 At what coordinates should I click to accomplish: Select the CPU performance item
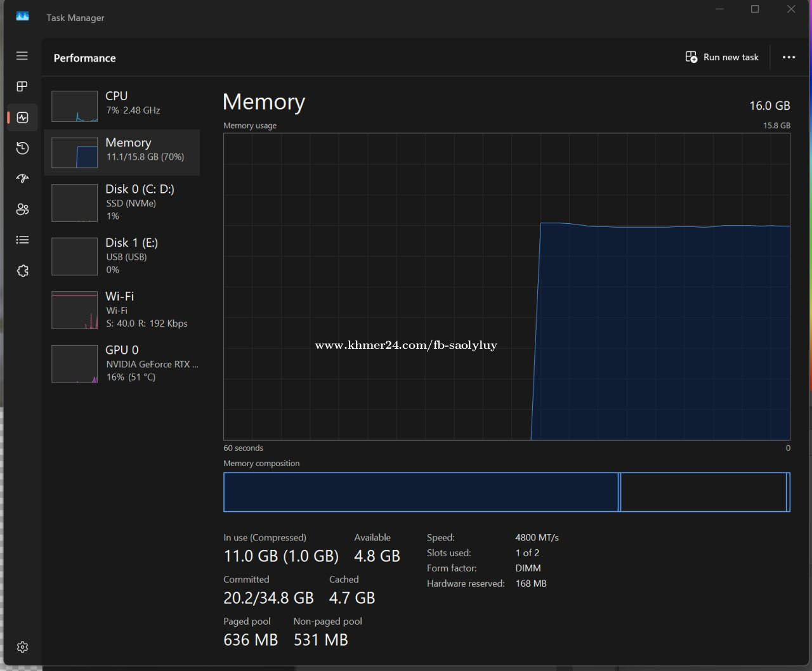click(122, 106)
